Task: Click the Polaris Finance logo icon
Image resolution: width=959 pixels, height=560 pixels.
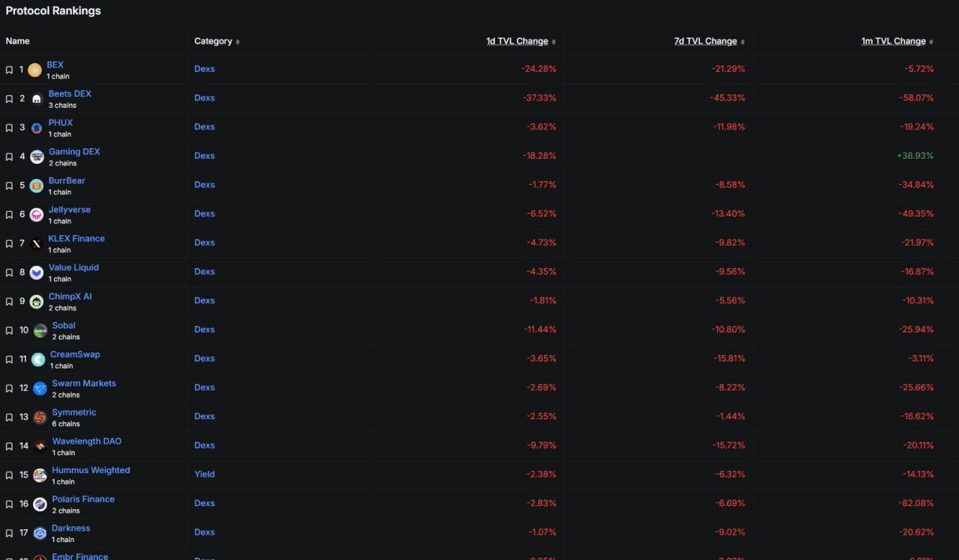Action: [40, 505]
